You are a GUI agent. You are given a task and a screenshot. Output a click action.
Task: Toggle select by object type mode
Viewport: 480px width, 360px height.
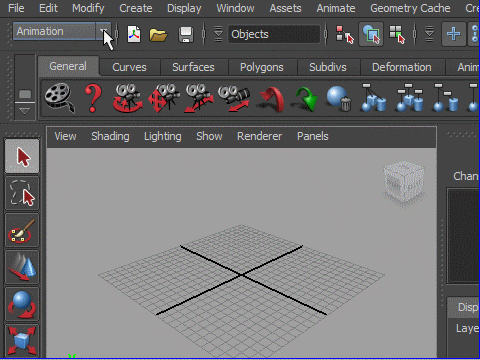click(x=371, y=34)
